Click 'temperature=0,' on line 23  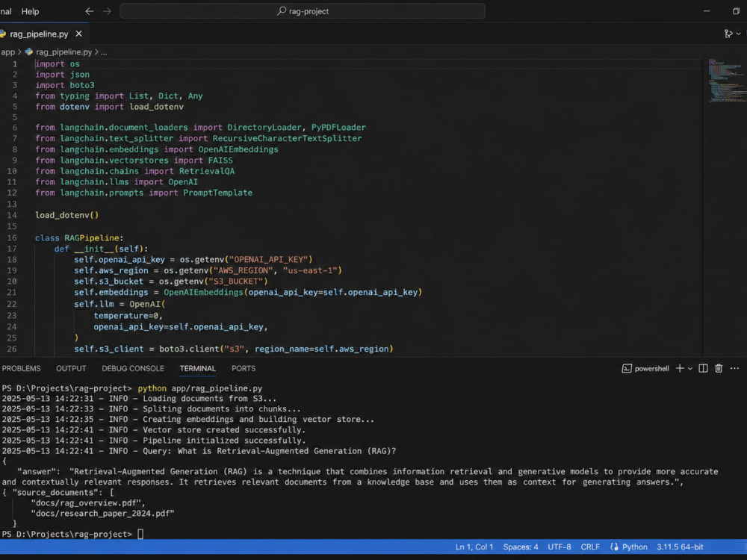pyautogui.click(x=128, y=316)
